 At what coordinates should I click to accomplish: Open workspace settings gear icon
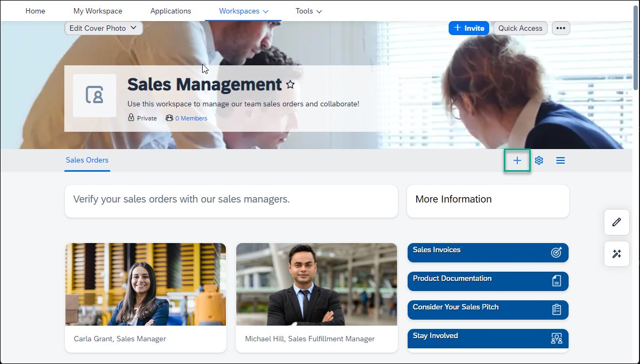point(539,160)
